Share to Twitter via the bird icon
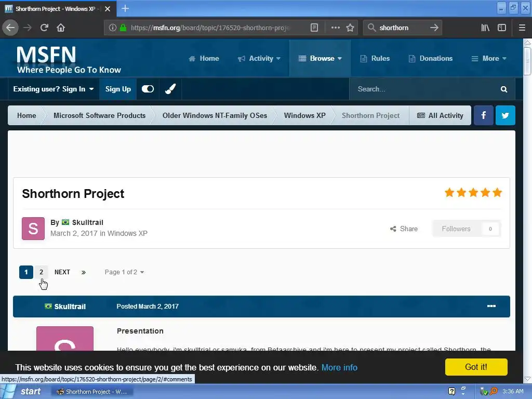This screenshot has height=399, width=532. (x=505, y=115)
